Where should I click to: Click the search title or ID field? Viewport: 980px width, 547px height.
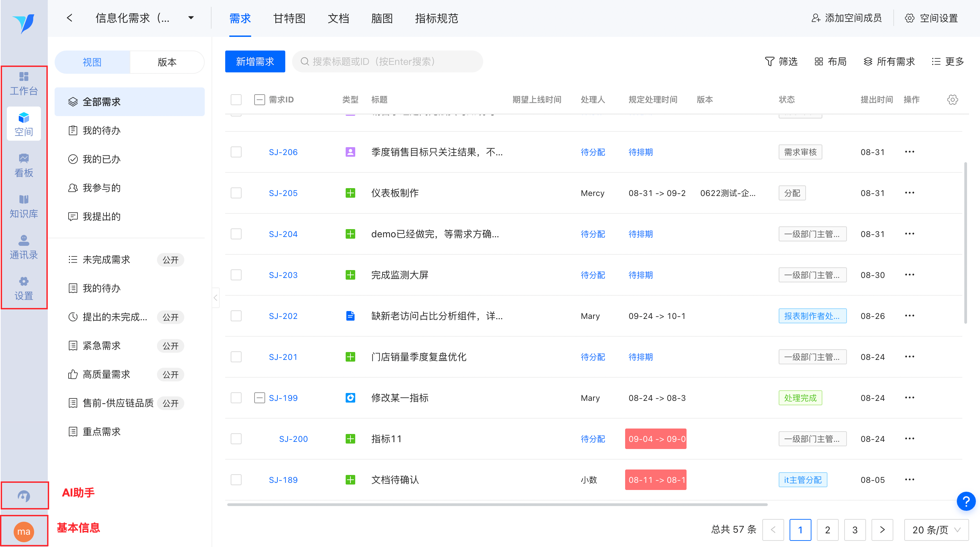pyautogui.click(x=388, y=62)
